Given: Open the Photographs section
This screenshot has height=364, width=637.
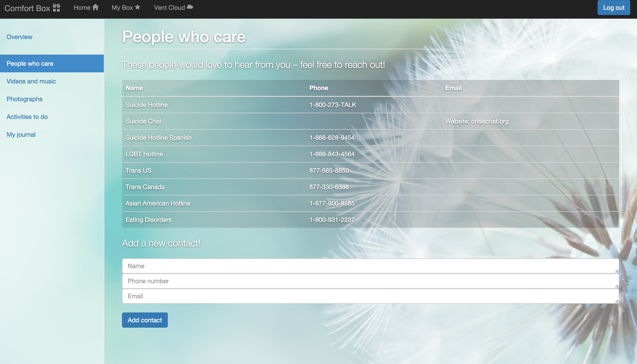Looking at the screenshot, I should pos(24,99).
